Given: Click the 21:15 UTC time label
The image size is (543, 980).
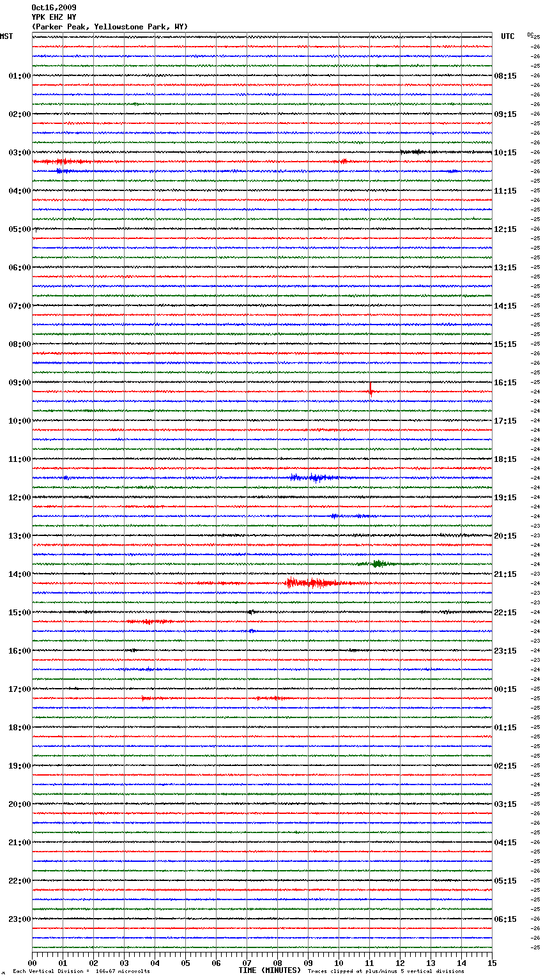Looking at the screenshot, I should (x=505, y=574).
